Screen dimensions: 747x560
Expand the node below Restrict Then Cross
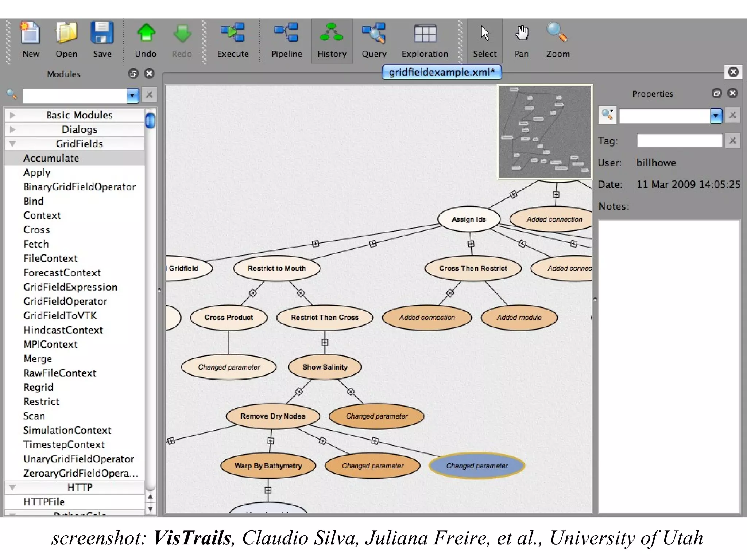point(325,342)
